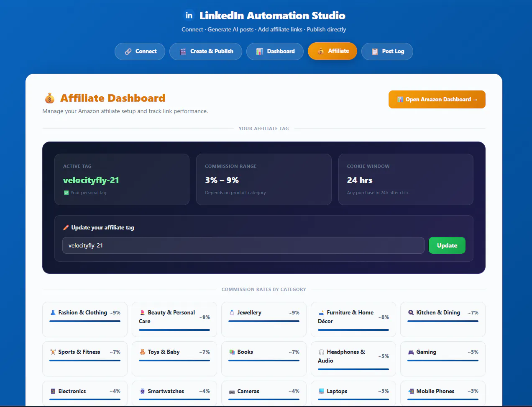Click the Toys & Baby label

[x=164, y=352]
